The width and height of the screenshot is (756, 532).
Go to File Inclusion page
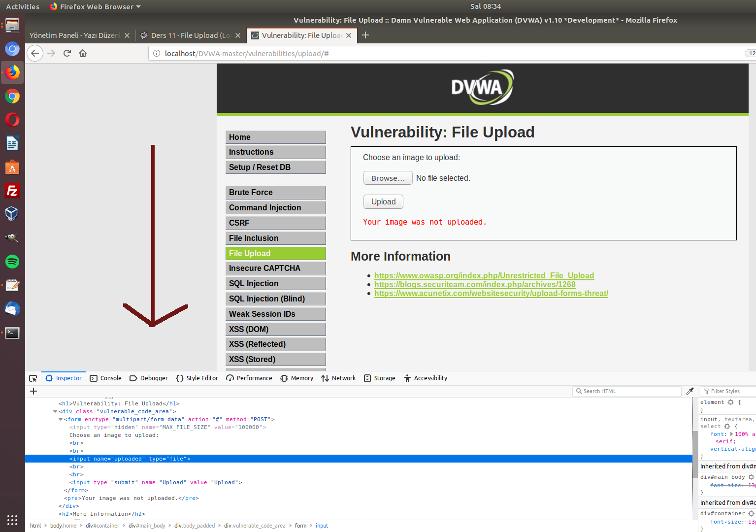coord(276,238)
